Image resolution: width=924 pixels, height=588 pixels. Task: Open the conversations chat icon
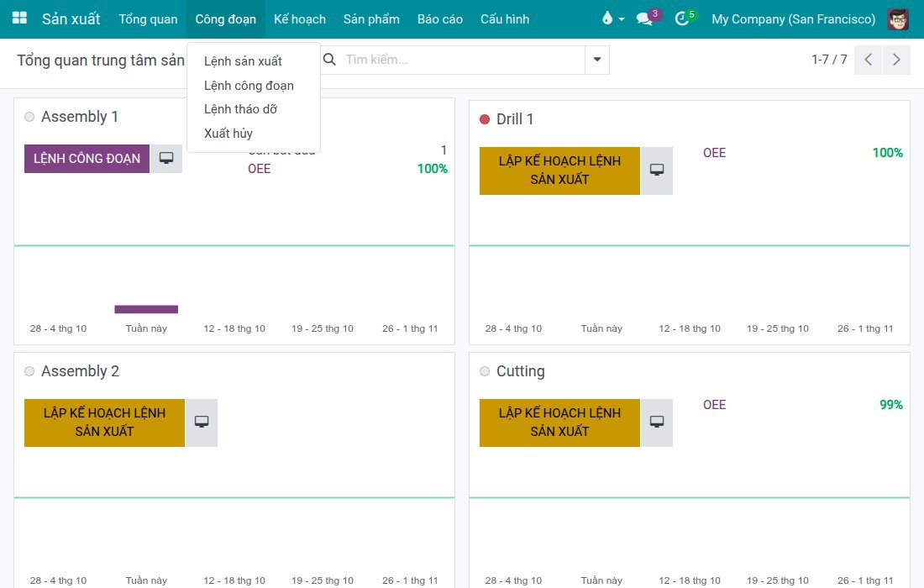644,18
